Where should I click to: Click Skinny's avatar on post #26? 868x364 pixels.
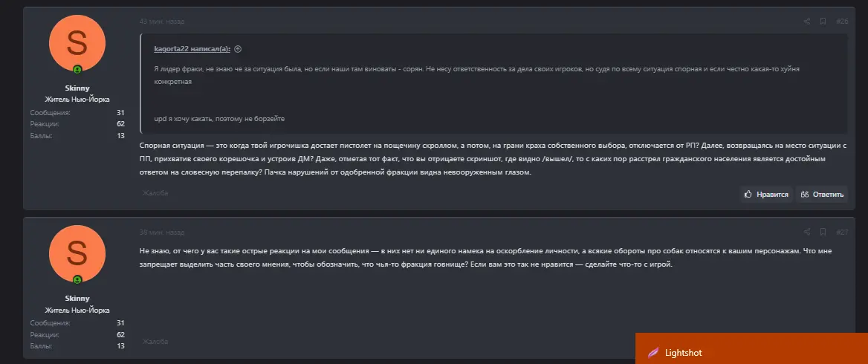click(77, 43)
